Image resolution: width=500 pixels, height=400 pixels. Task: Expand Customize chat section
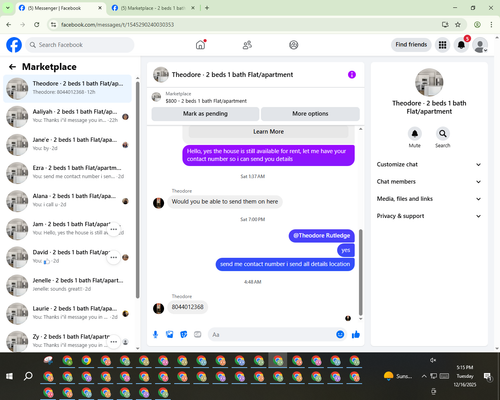429,164
